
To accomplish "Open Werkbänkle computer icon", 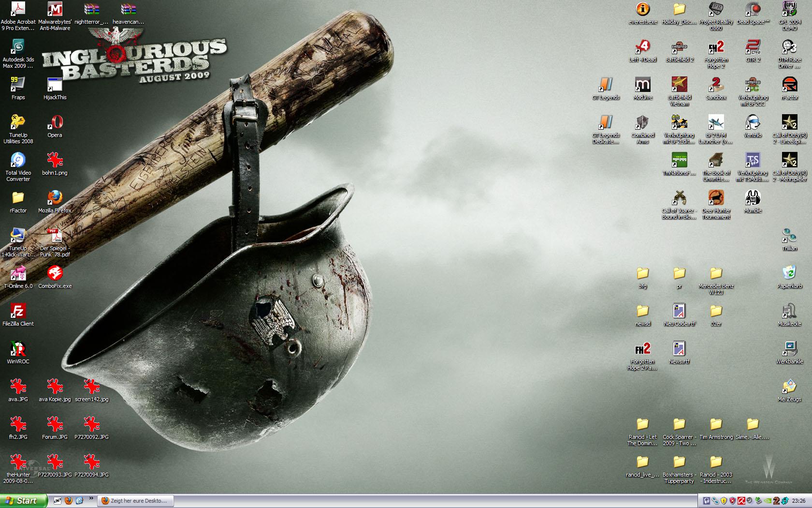I will [x=789, y=353].
